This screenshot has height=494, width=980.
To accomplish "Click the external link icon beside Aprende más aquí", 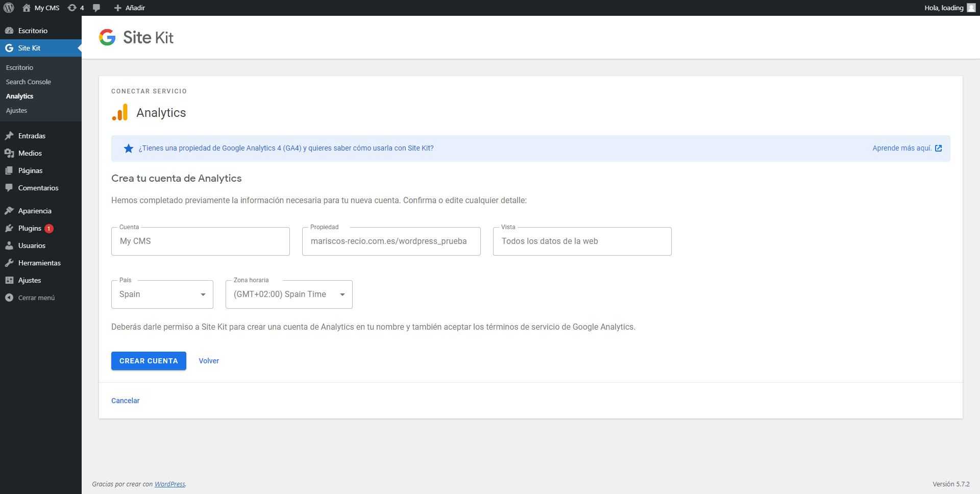I will point(938,149).
